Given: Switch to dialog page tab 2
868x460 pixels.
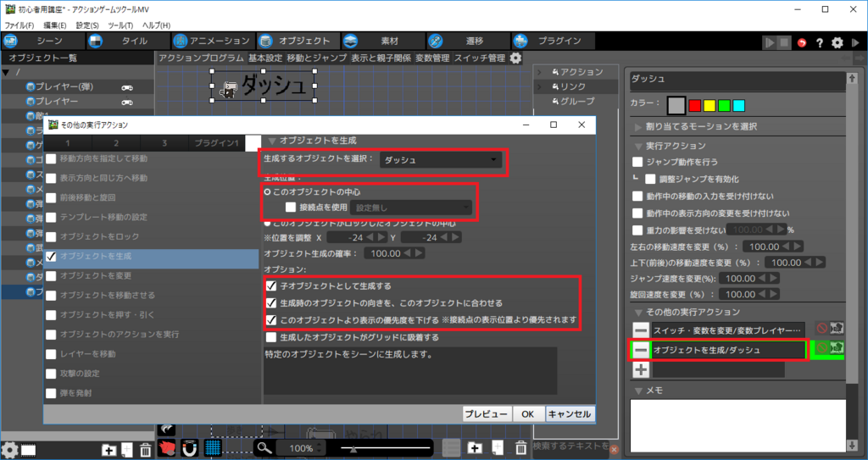Looking at the screenshot, I should tap(116, 143).
